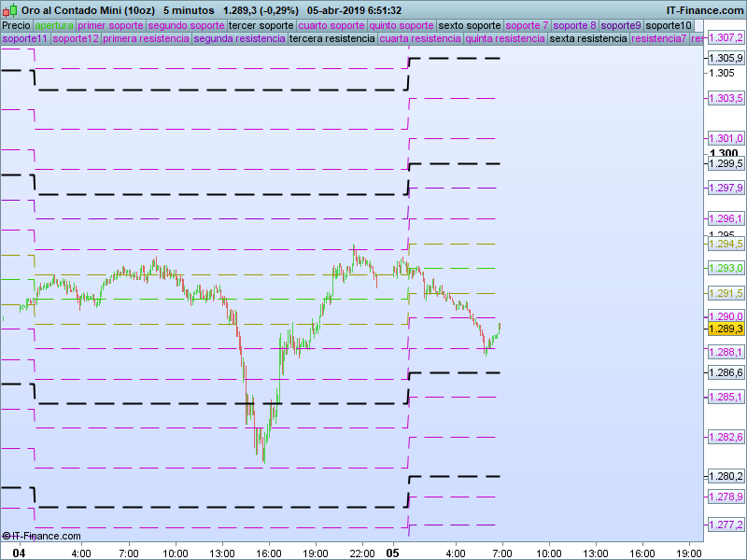Image resolution: width=747 pixels, height=560 pixels.
Task: Click the sexto soporte legend label
Action: click(x=470, y=26)
